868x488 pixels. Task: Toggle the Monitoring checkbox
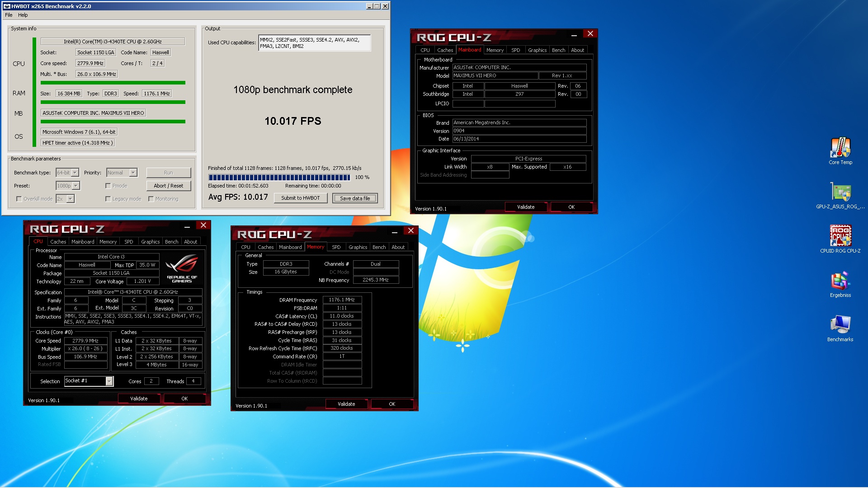[151, 199]
